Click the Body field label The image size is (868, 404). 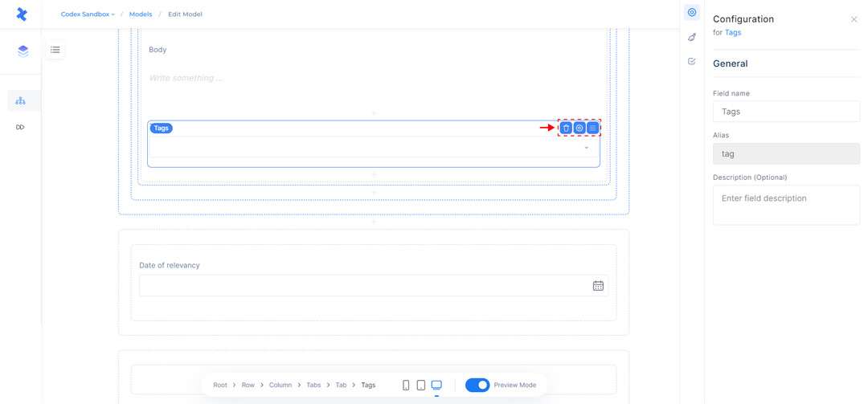pyautogui.click(x=158, y=50)
